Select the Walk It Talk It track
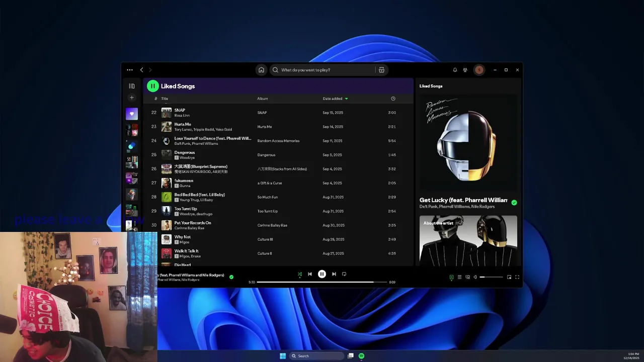 (279, 253)
